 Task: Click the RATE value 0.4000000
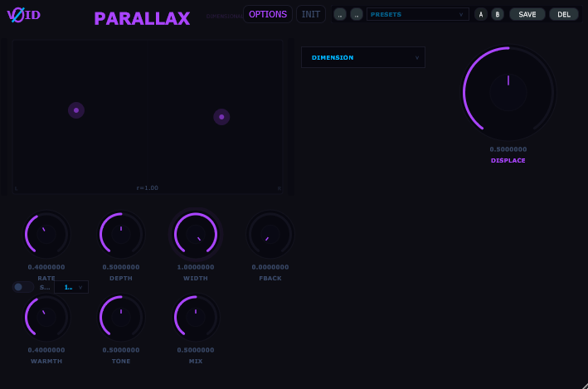(46, 267)
